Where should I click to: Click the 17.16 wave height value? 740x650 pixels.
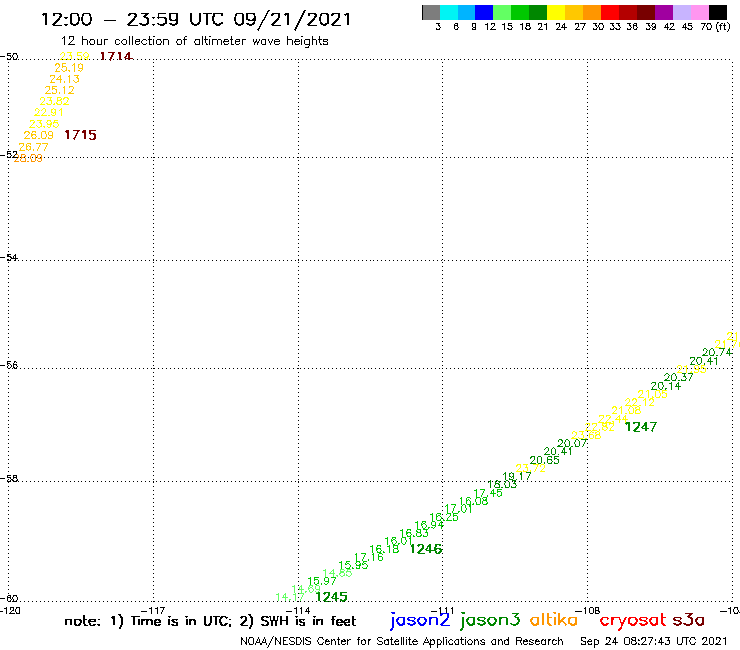(369, 557)
